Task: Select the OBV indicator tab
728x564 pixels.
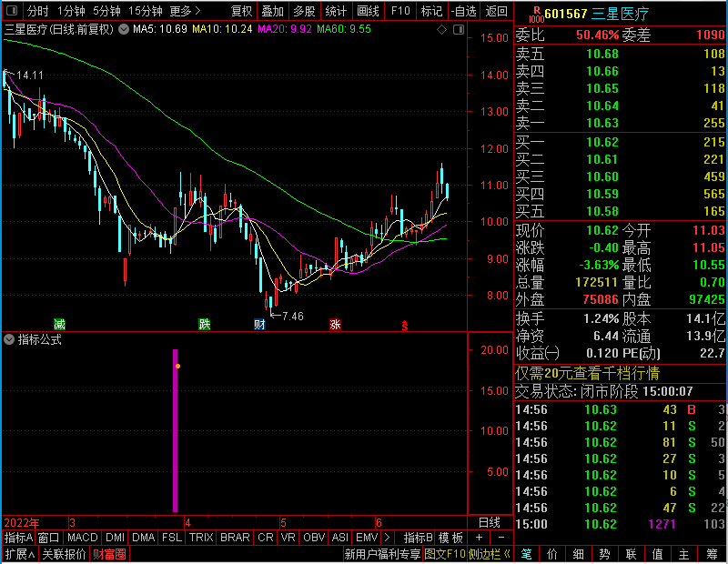Action: 314,538
